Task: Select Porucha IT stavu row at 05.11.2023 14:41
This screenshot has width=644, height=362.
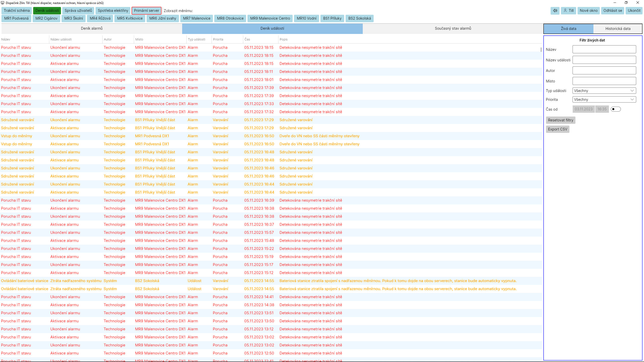Action: 271,297
